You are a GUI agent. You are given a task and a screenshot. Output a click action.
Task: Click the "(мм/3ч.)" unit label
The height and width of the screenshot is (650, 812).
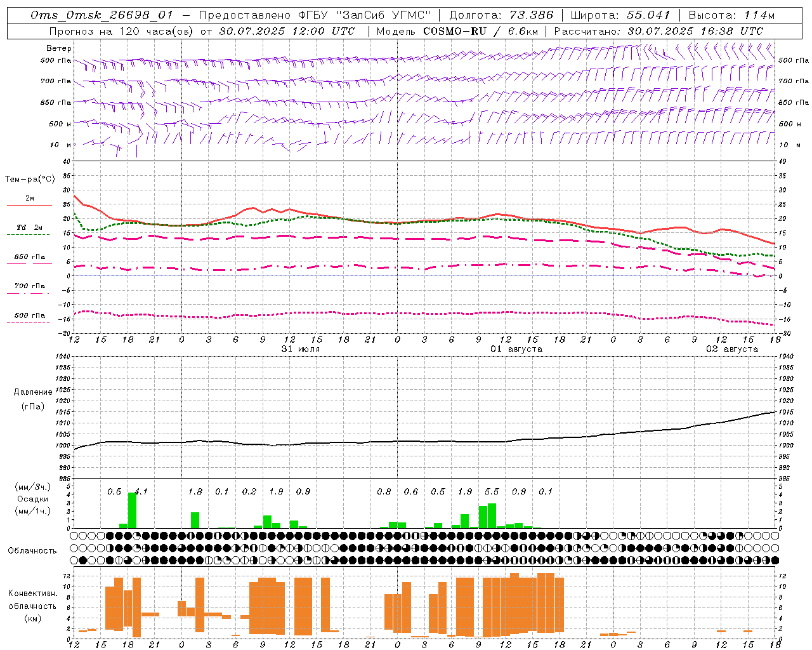32,487
